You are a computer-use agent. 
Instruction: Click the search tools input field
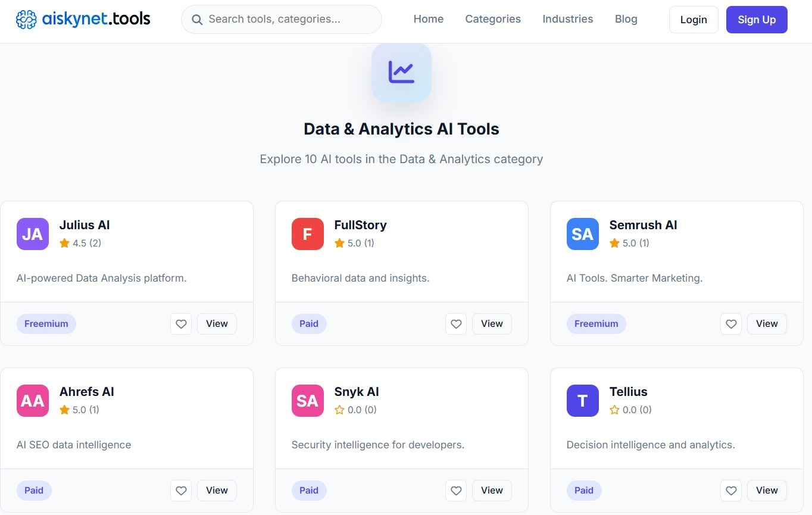(281, 19)
